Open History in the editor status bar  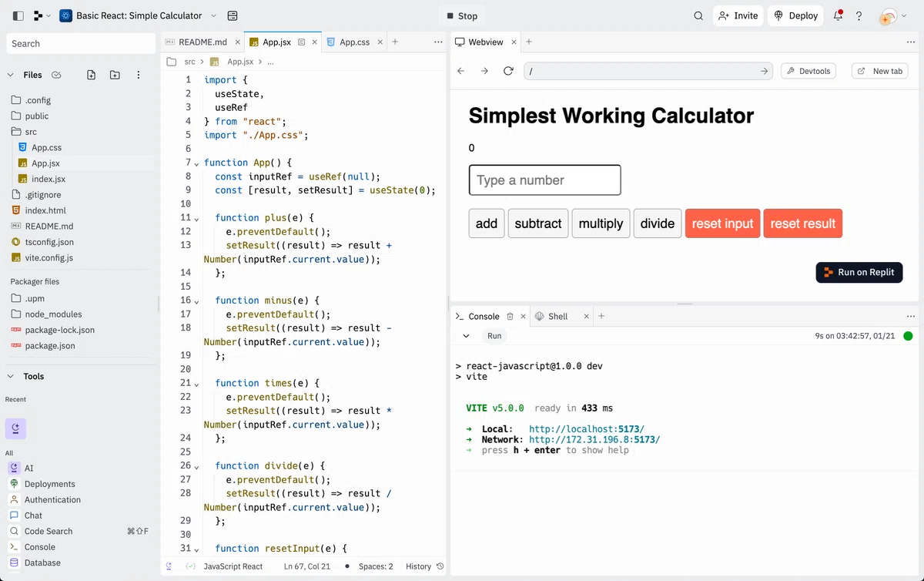425,566
